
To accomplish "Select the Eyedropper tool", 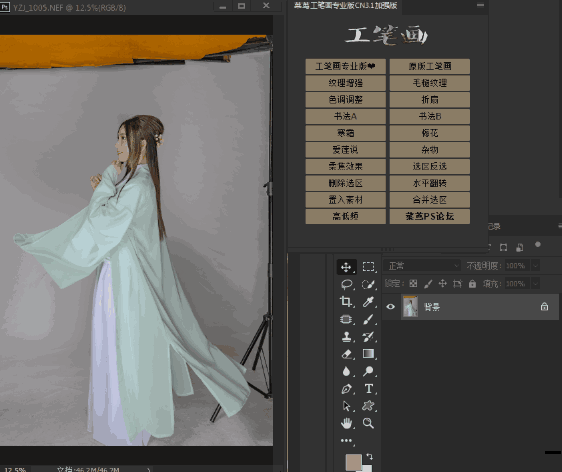I will (x=368, y=302).
